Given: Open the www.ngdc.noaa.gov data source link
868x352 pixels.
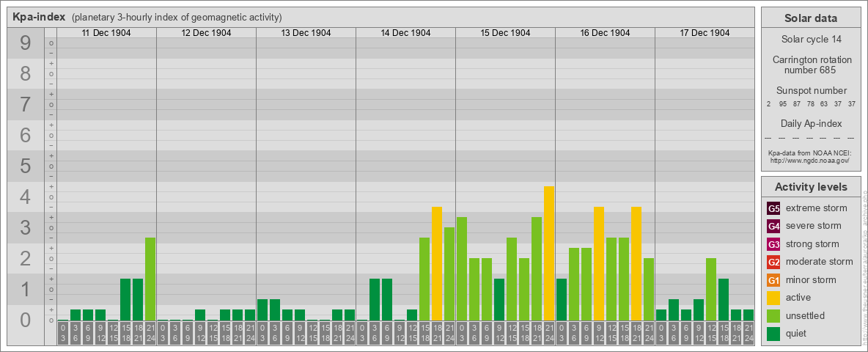Looking at the screenshot, I should coord(810,160).
